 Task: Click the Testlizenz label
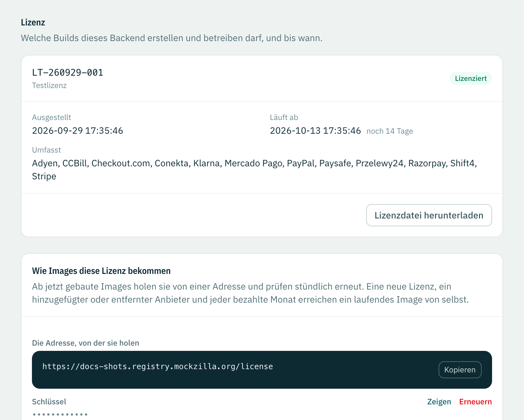[x=49, y=85]
